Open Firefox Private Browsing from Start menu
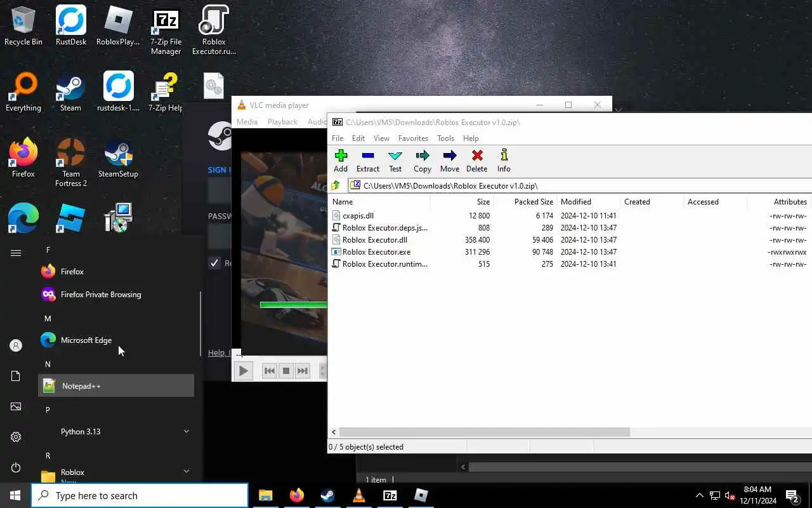The height and width of the screenshot is (508, 812). [115, 295]
